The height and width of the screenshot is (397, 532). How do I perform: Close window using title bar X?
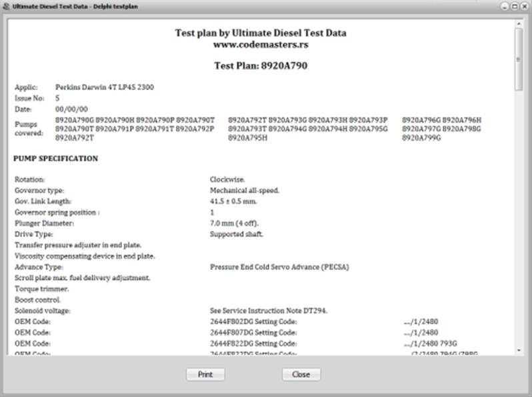(x=524, y=7)
